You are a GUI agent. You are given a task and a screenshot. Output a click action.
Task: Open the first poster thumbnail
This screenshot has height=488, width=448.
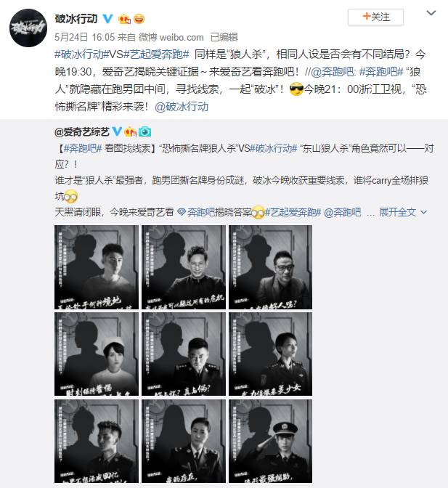(x=97, y=267)
